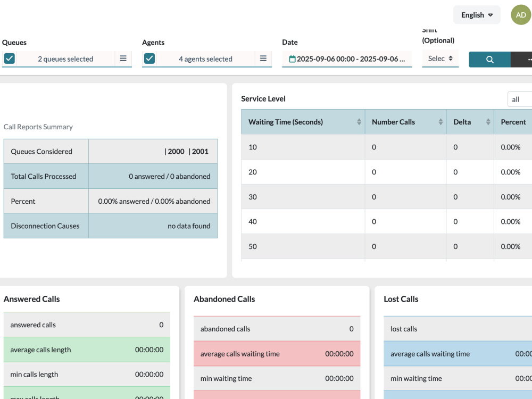Select the waiting time 50 row cell
532x399 pixels.
pyautogui.click(x=303, y=246)
